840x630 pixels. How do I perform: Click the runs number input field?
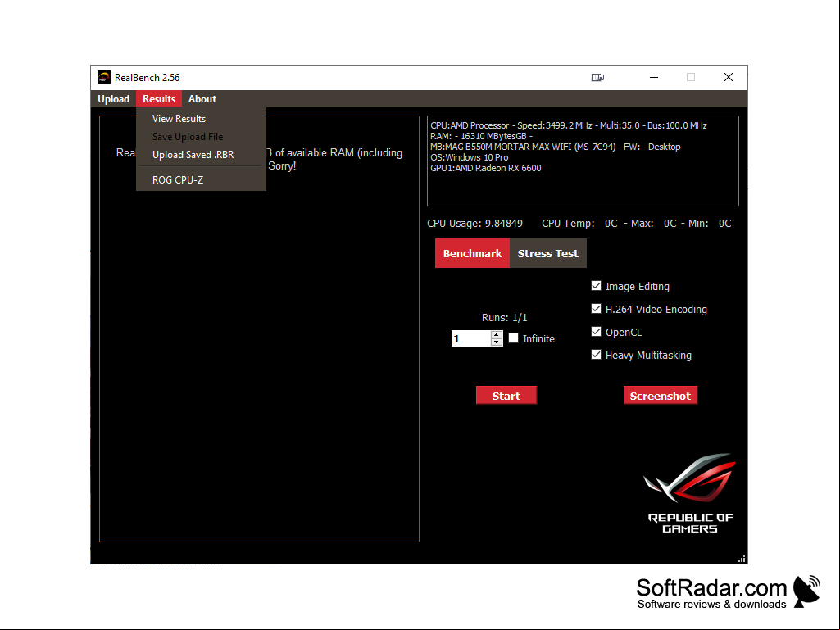(471, 338)
